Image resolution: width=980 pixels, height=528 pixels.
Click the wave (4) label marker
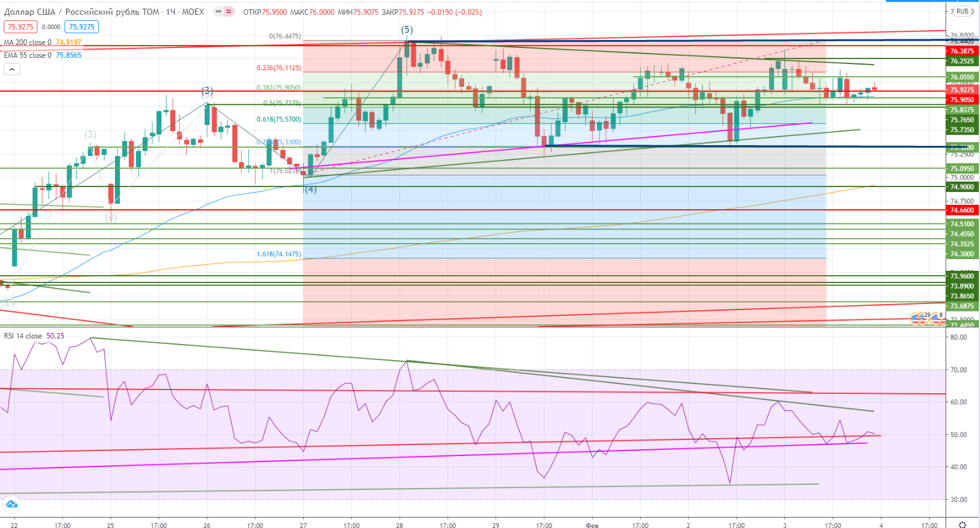point(310,190)
